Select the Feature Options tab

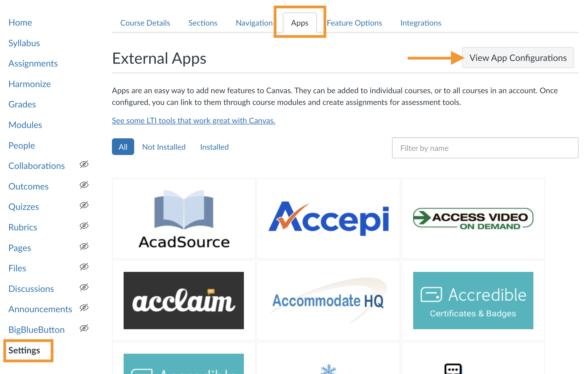click(x=354, y=23)
